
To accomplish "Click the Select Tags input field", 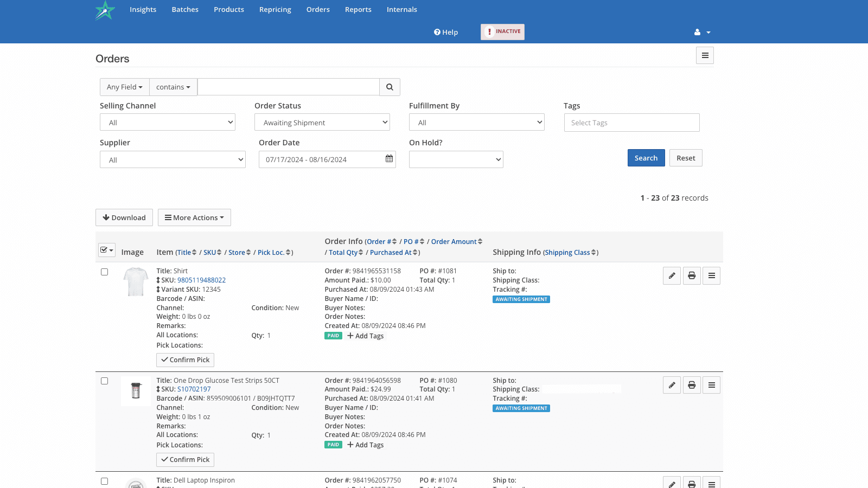I will tap(631, 123).
